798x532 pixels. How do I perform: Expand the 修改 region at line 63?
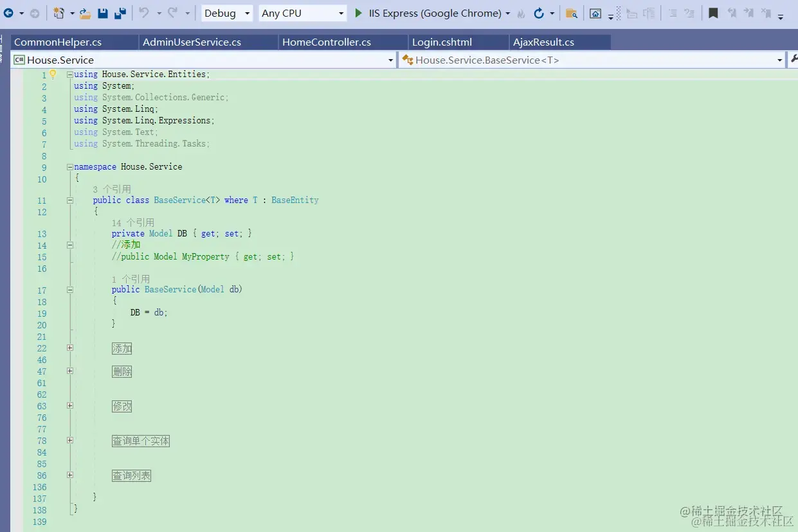(x=69, y=405)
